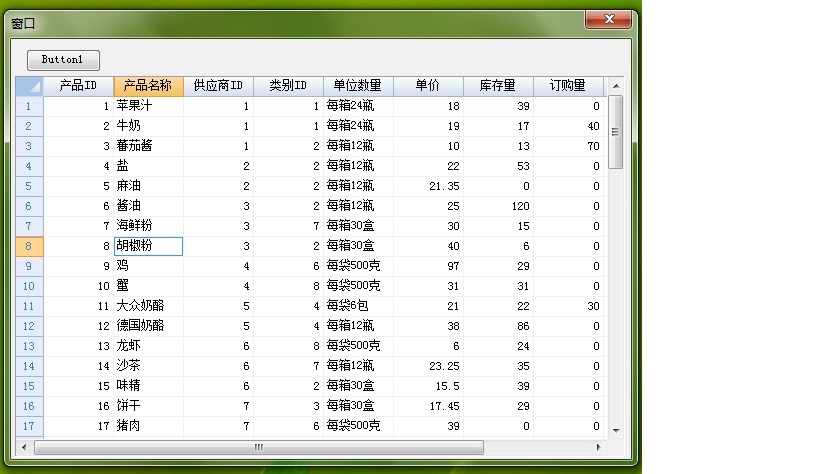The width and height of the screenshot is (819, 474).
Task: Select row header number 1
Action: (x=29, y=106)
